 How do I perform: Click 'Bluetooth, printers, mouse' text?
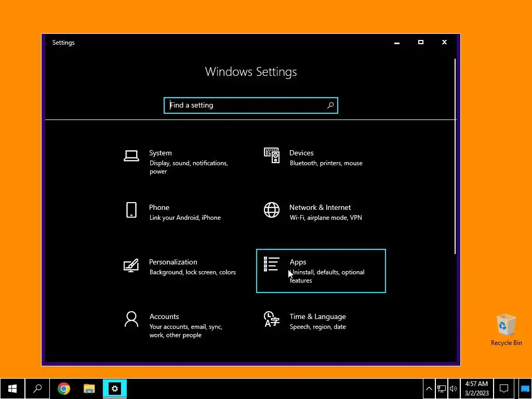[x=326, y=163]
